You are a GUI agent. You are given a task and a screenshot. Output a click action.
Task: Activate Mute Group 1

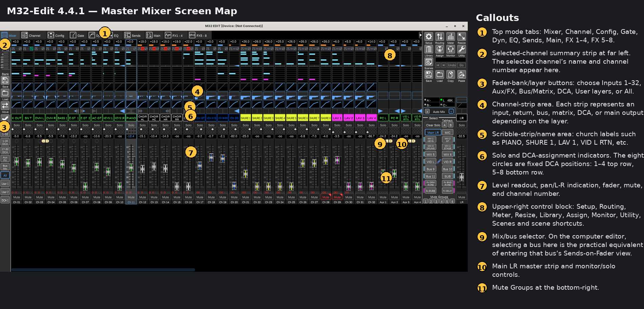tap(426, 201)
